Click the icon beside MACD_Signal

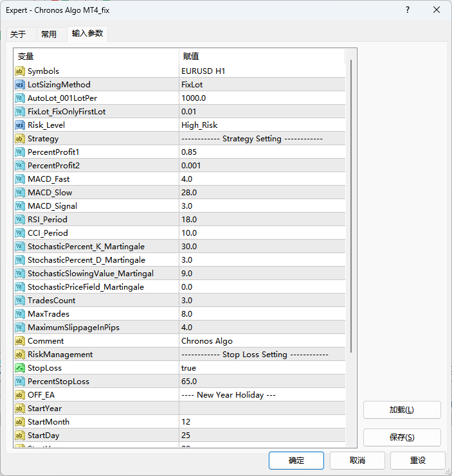point(20,206)
